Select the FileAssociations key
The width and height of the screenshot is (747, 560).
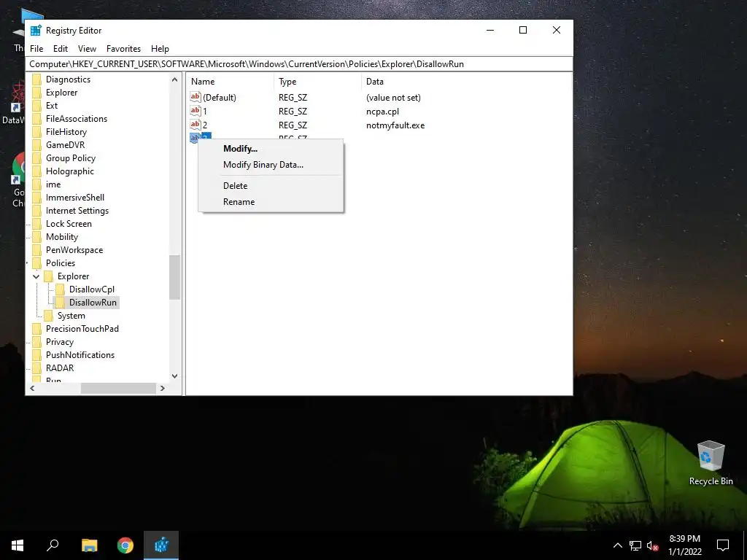click(76, 119)
